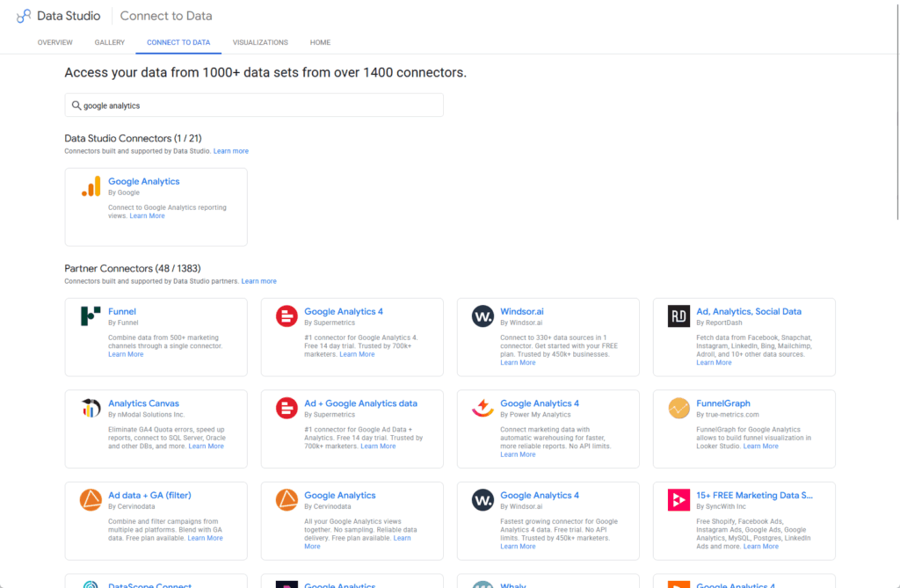This screenshot has width=900, height=588.
Task: Click the search magnifier icon
Action: tap(76, 105)
